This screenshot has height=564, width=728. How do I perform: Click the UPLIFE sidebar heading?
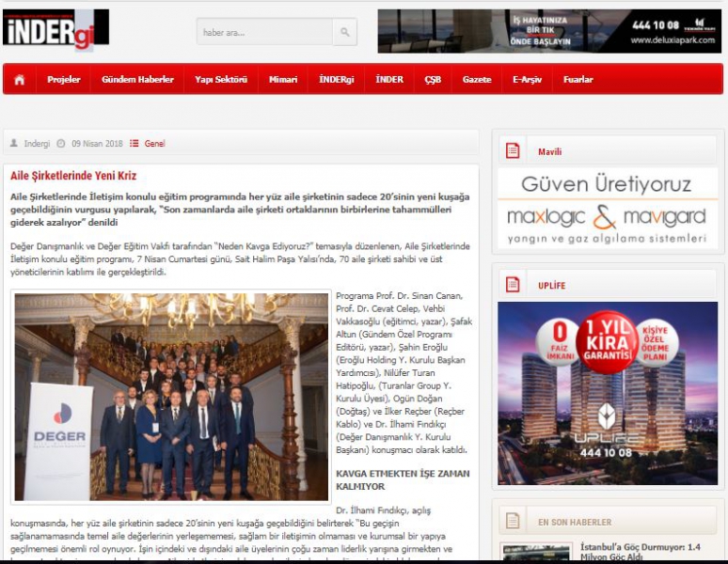551,286
